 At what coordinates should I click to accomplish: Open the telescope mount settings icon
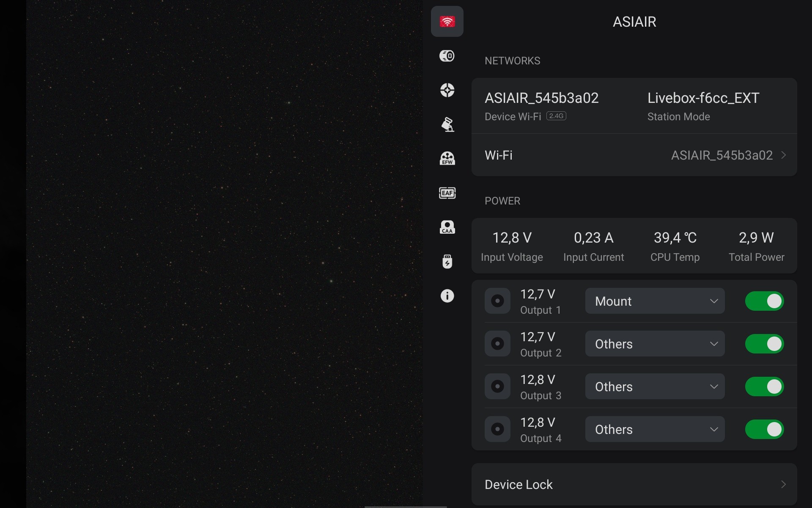[x=447, y=124]
